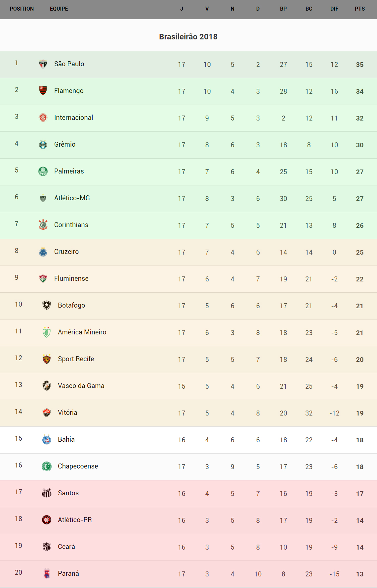
Task: Click the EQUIPE column header
Action: coord(59,9)
